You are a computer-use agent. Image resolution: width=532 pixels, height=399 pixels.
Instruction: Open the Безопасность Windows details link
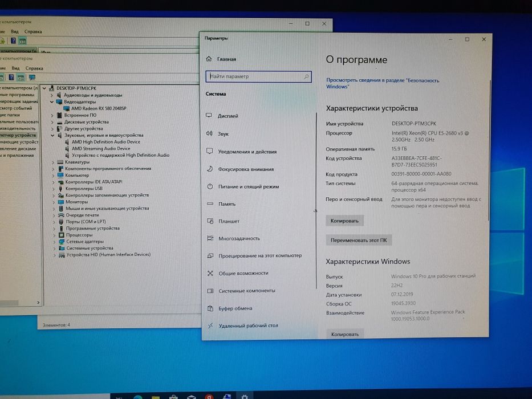pyautogui.click(x=383, y=83)
